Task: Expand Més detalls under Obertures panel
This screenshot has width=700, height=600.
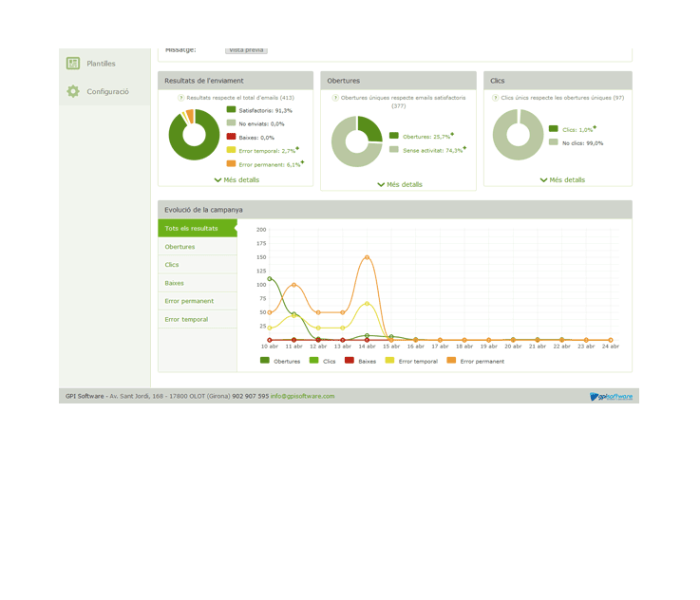Action: [x=400, y=184]
